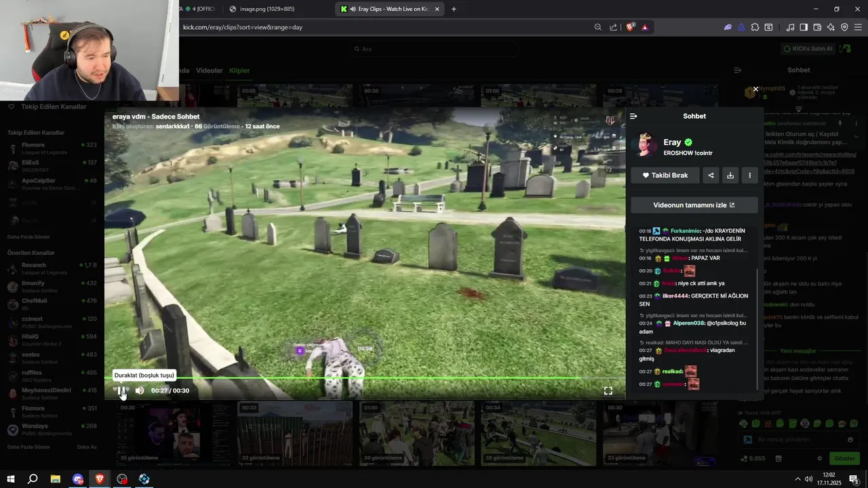Open the 35 görüntüleme clip thumbnail
This screenshot has width=868, height=488.
click(174, 434)
